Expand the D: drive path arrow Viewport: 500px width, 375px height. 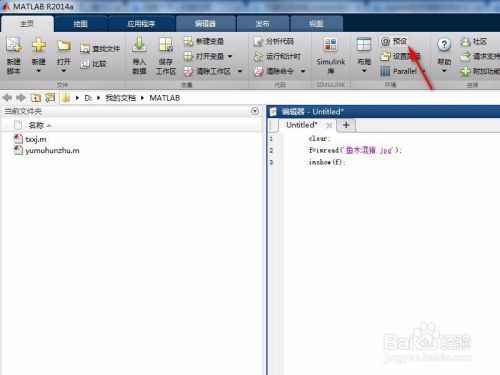[x=98, y=98]
